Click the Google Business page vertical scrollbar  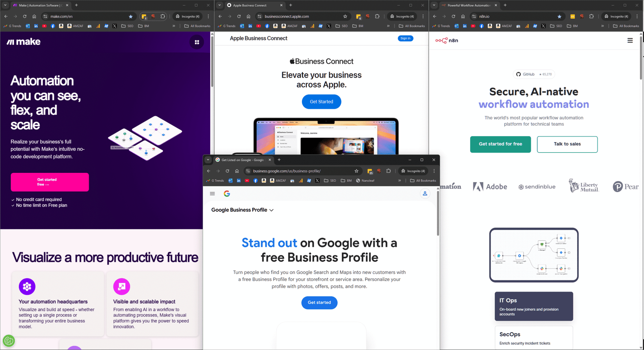click(438, 213)
